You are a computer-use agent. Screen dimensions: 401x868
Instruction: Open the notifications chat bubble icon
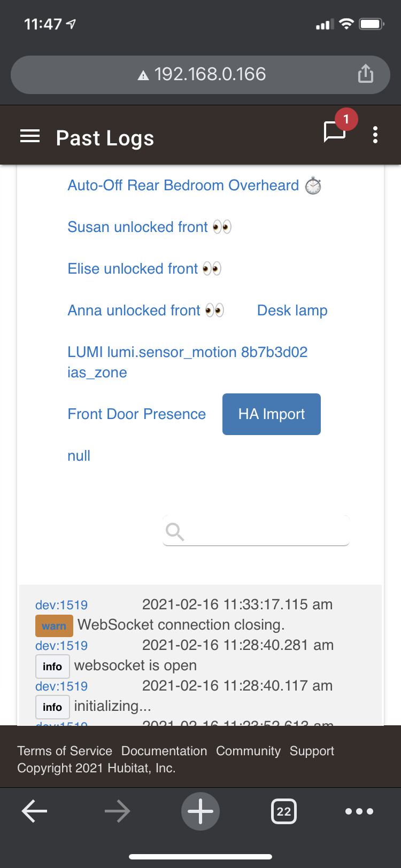[335, 131]
